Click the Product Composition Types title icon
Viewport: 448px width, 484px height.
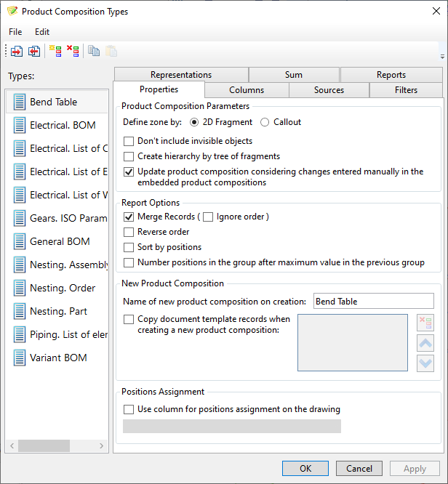pos(12,11)
